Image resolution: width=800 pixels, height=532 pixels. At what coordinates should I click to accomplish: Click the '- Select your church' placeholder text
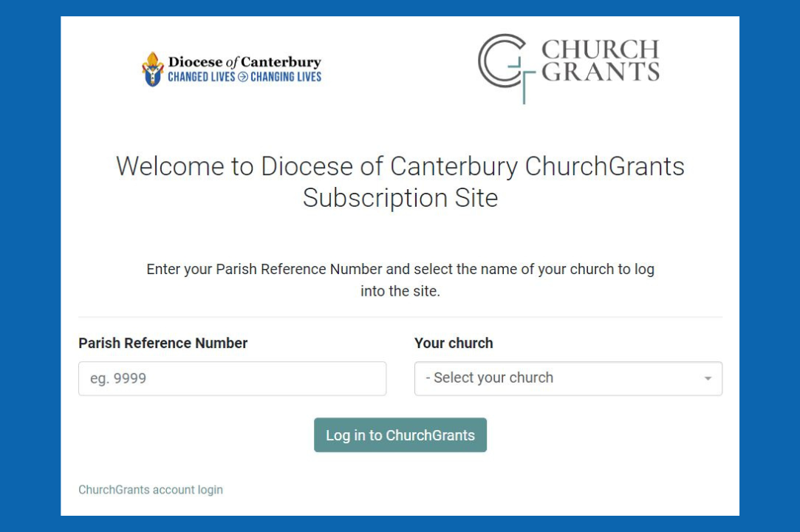489,378
